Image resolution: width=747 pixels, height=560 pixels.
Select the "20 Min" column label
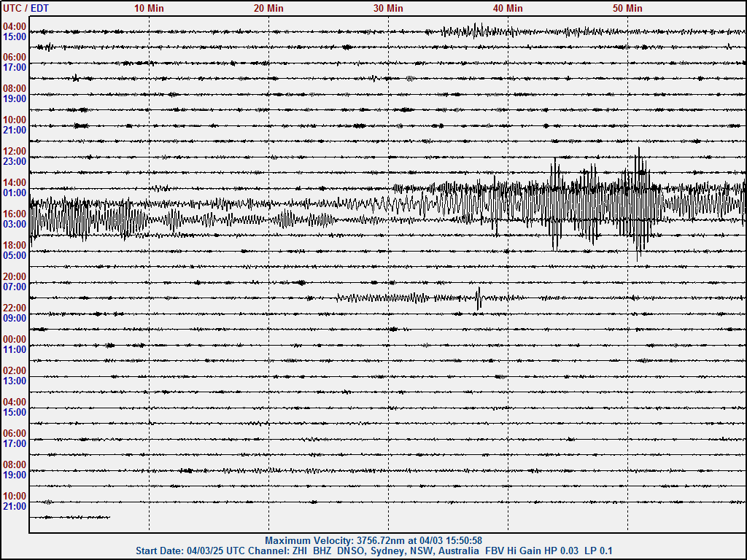click(x=268, y=8)
